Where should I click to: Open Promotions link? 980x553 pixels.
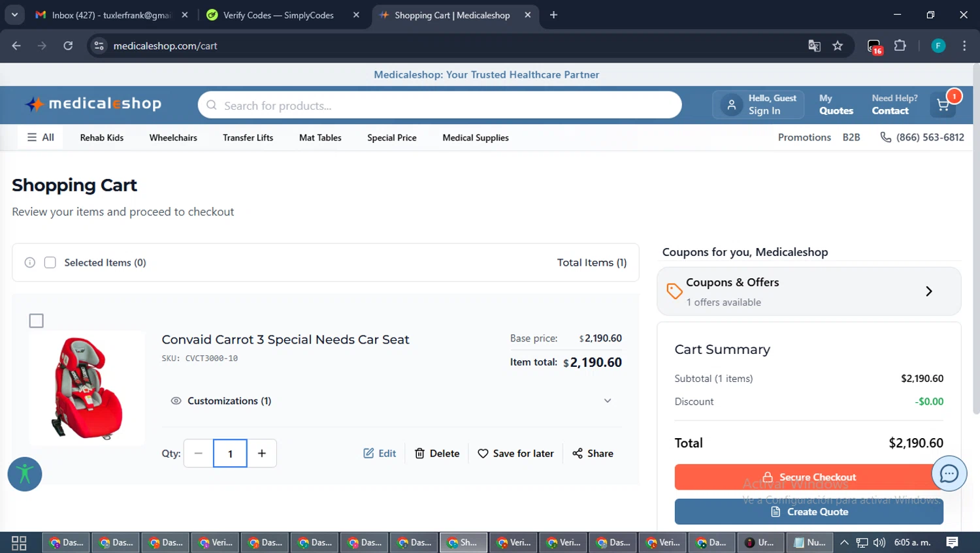804,137
